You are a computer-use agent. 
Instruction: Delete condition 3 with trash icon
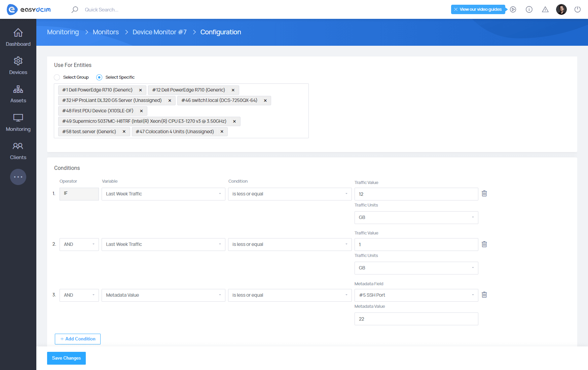tap(484, 295)
